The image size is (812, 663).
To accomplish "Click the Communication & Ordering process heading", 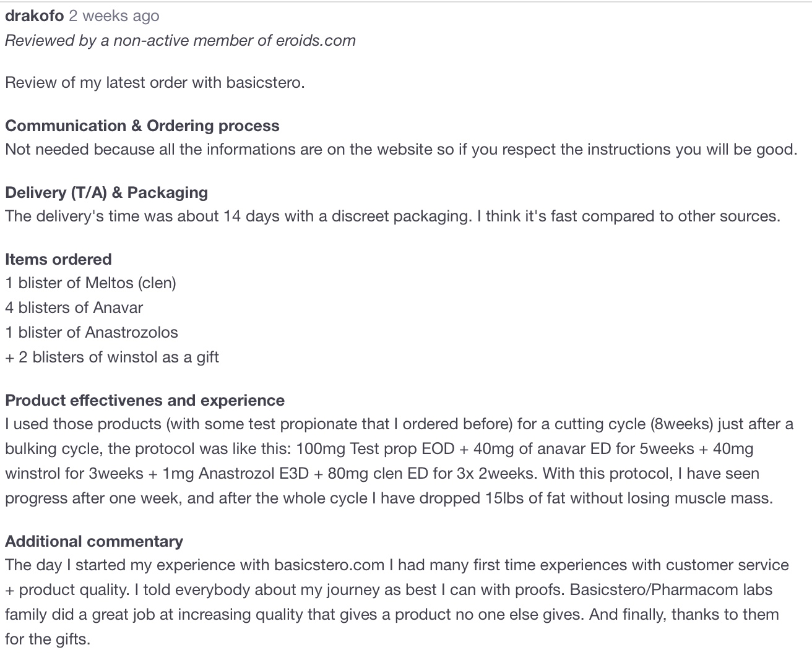I will (142, 126).
